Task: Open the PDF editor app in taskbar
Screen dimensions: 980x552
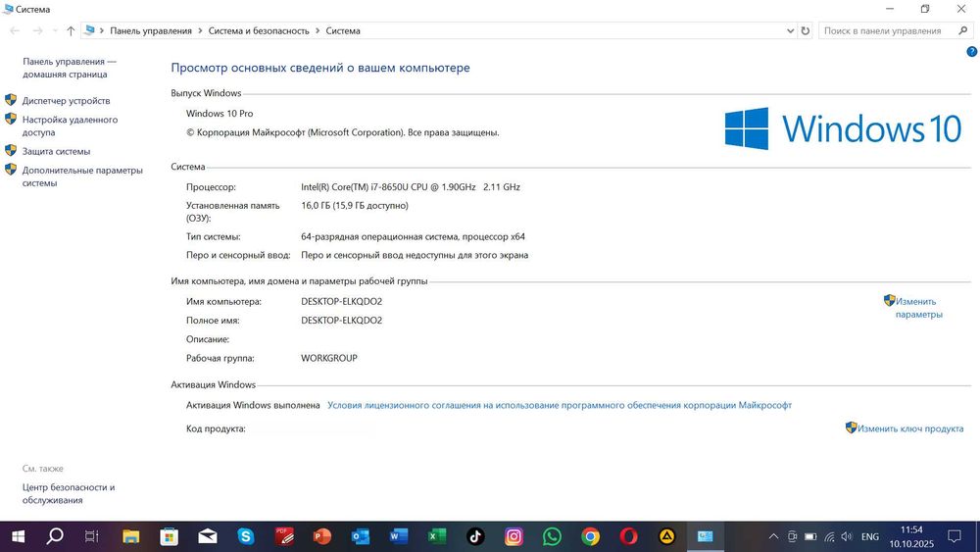Action: 284,536
